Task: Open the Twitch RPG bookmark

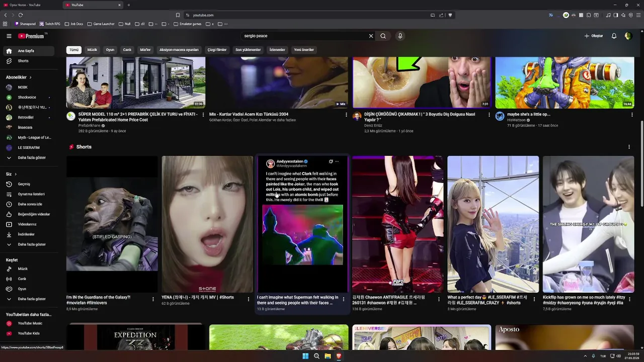Action: click(50, 24)
